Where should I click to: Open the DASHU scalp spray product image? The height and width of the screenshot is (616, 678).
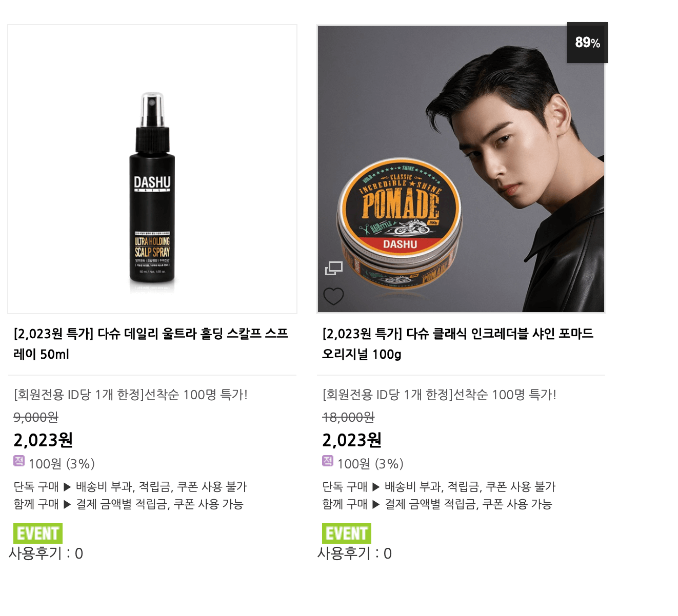click(152, 169)
